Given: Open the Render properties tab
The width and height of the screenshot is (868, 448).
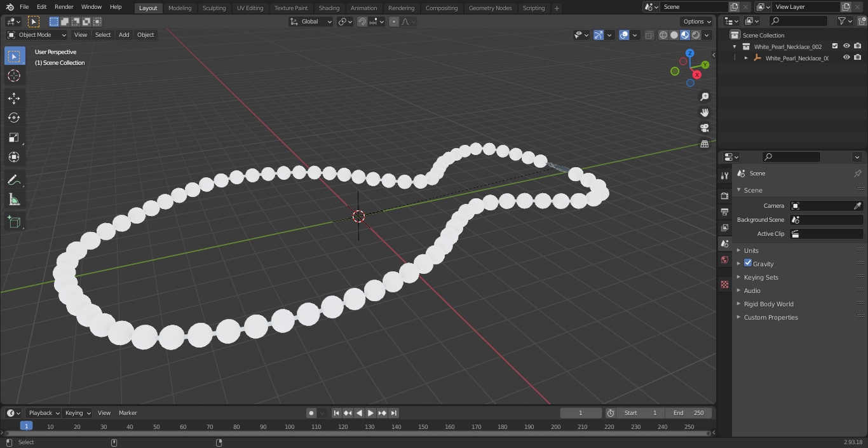Looking at the screenshot, I should pyautogui.click(x=724, y=196).
